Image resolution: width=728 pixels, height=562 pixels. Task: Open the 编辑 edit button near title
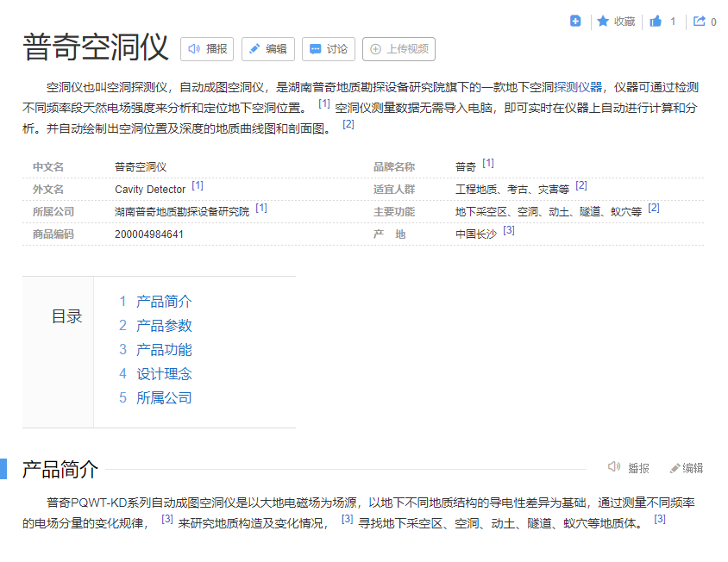[x=268, y=49]
